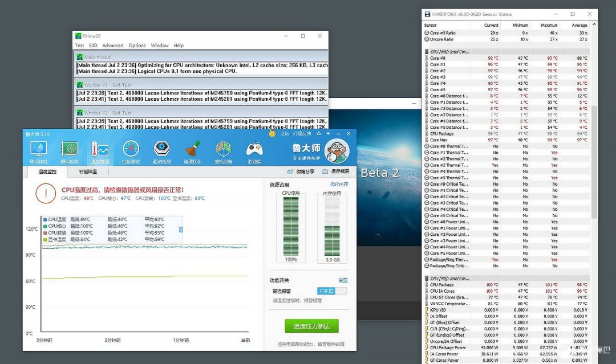The image size is (616, 364).
Task: Click Prime95 title bar app icon
Action: (78, 36)
